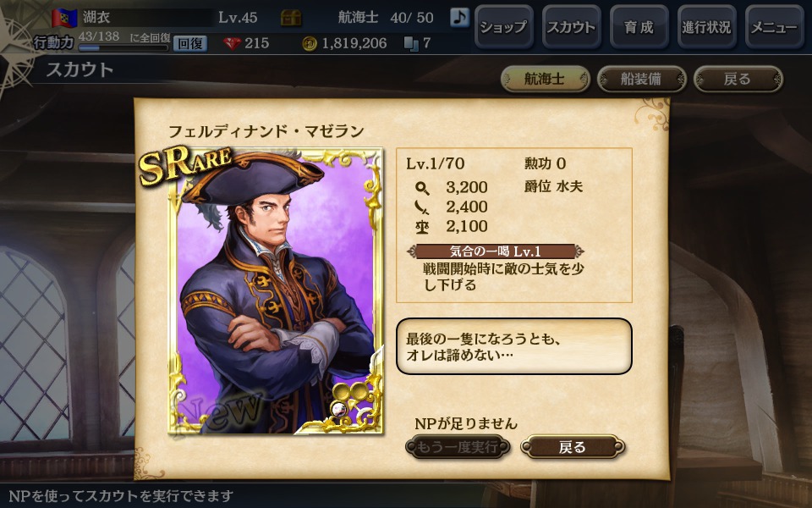Open the メニュー button
Image resolution: width=812 pixels, height=508 pixels.
tap(775, 27)
